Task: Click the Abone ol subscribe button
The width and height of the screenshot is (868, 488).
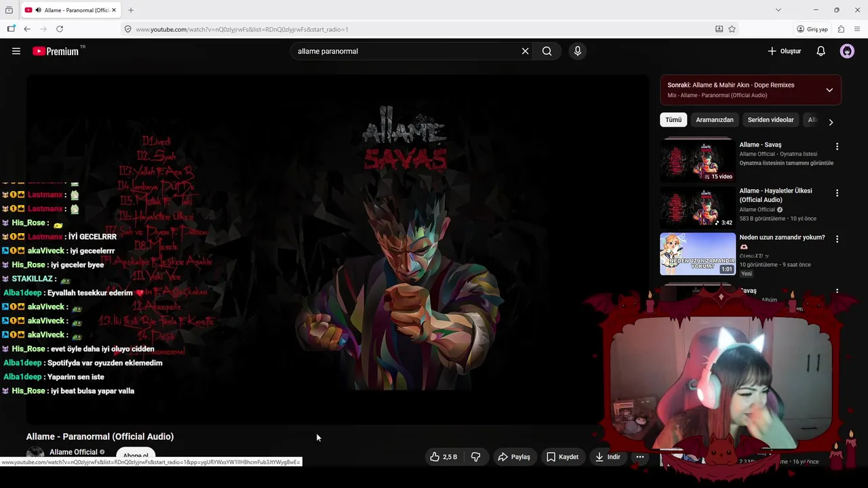Action: coord(136,456)
